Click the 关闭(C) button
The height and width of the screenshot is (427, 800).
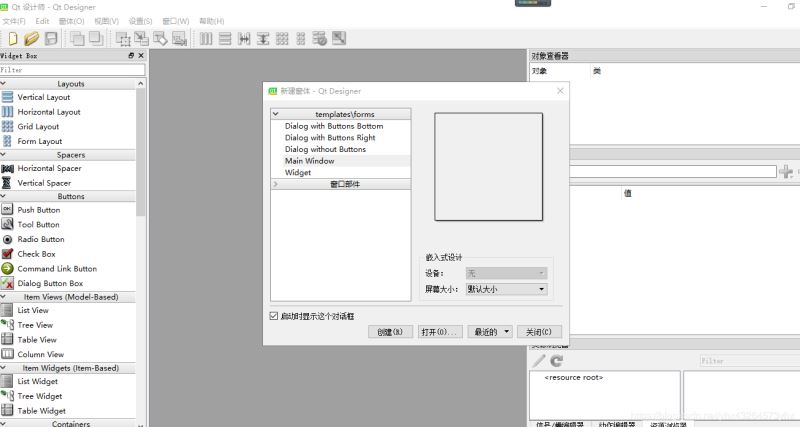pyautogui.click(x=539, y=332)
